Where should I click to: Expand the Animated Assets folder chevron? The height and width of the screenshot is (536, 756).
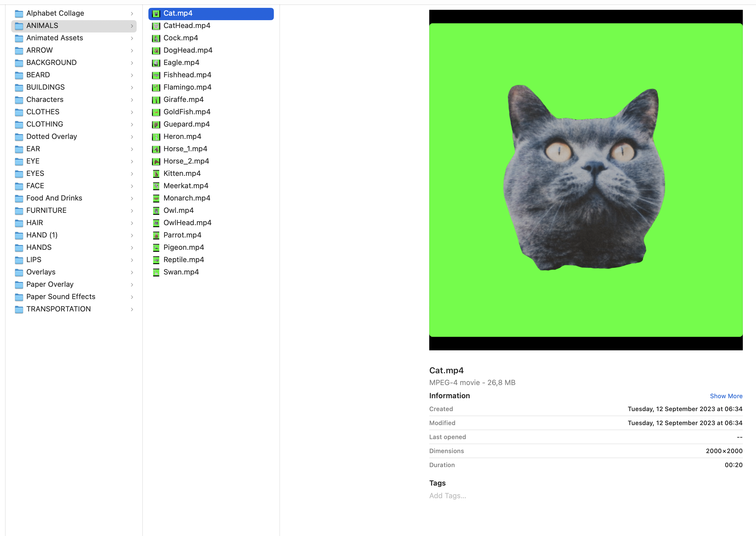click(132, 38)
